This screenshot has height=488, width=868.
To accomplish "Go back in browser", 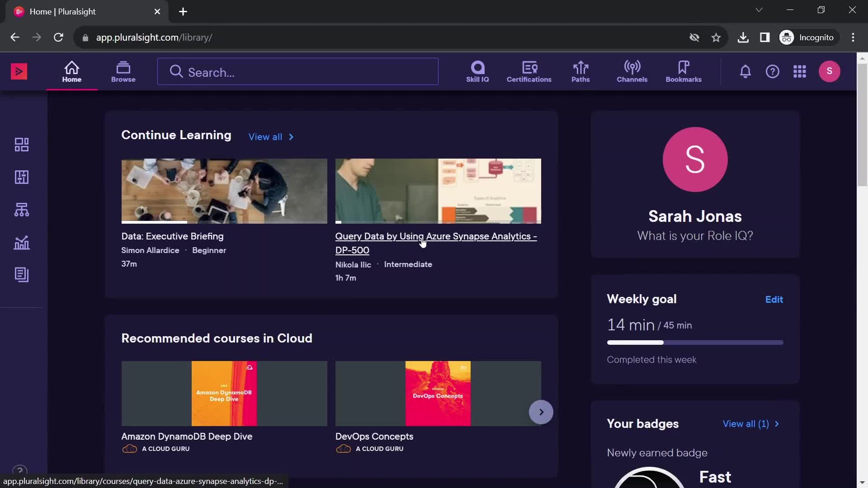I will [x=15, y=38].
